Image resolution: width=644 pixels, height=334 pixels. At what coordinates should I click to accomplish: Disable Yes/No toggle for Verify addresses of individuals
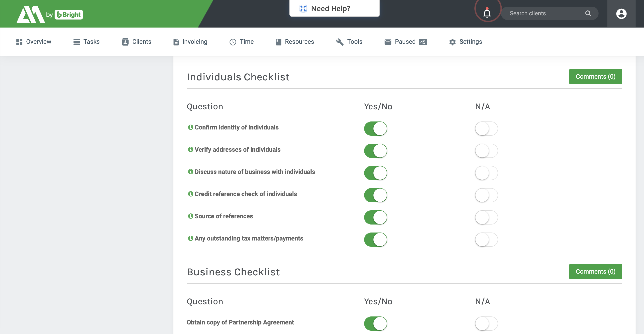coord(375,151)
